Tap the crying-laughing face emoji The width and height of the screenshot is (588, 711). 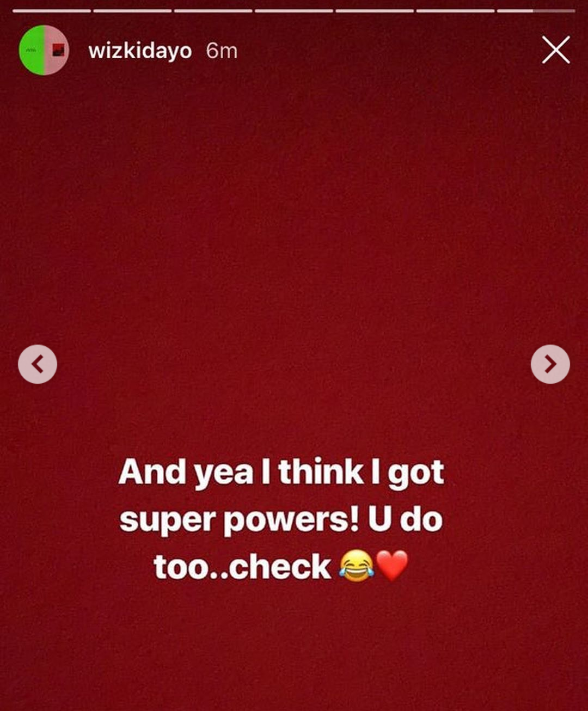click(x=357, y=566)
